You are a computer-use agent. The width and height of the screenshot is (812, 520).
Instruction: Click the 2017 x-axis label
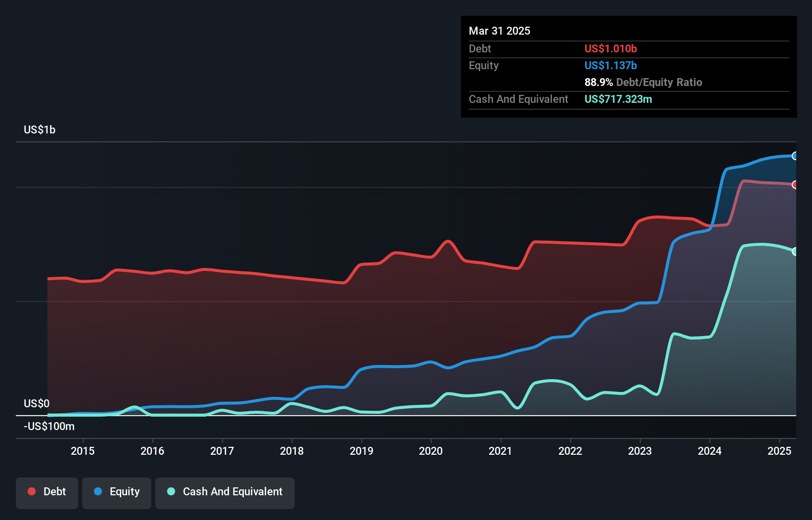click(x=222, y=451)
